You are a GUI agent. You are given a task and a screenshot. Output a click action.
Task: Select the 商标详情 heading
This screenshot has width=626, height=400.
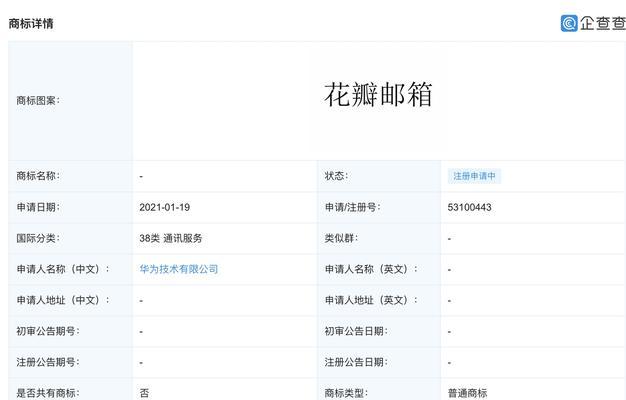pos(31,24)
